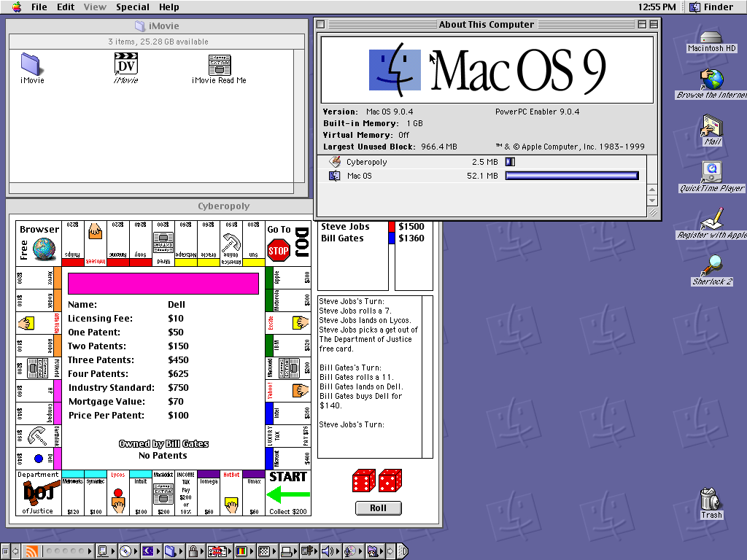747x560 pixels.
Task: Click the About This Computer collapse box
Action: coord(654,24)
